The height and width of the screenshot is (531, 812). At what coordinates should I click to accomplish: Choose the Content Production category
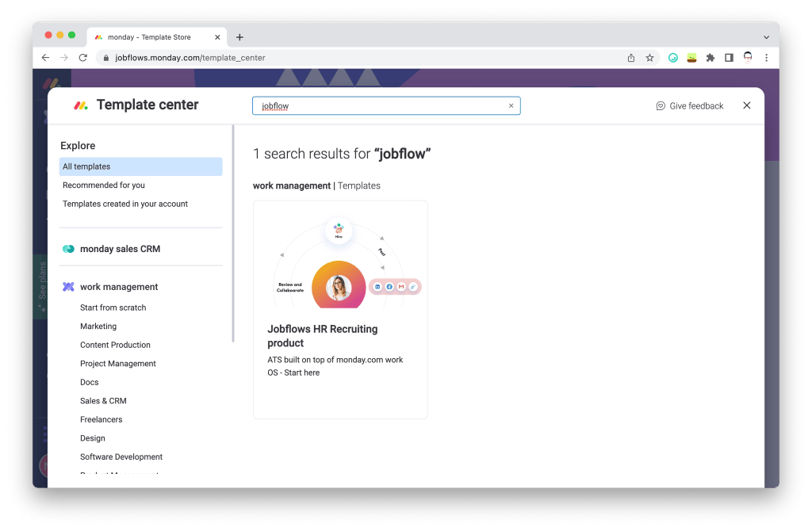115,345
